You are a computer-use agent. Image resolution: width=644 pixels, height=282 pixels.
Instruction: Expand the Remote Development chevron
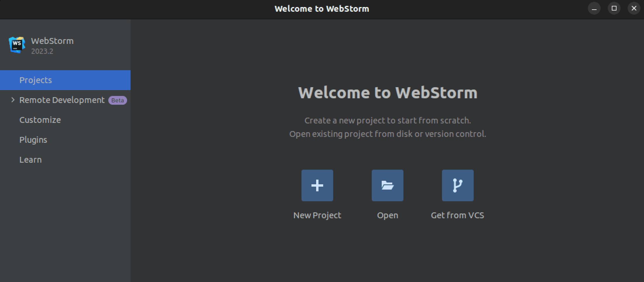coord(13,100)
